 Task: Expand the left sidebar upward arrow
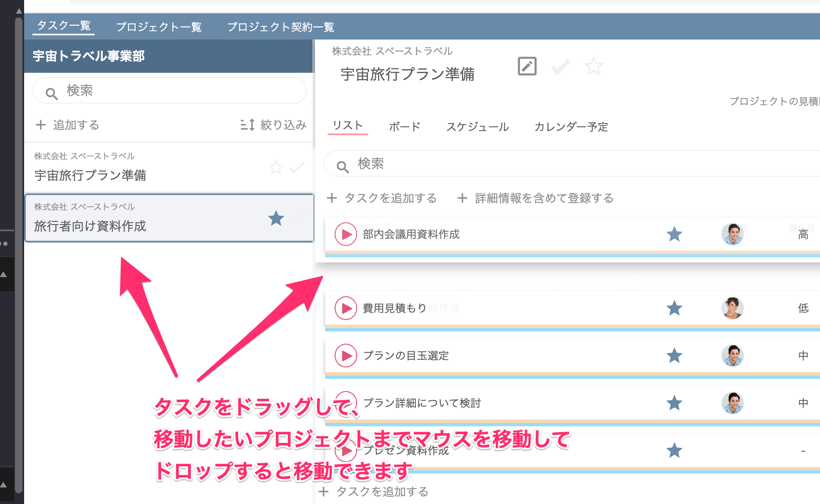(x=4, y=274)
